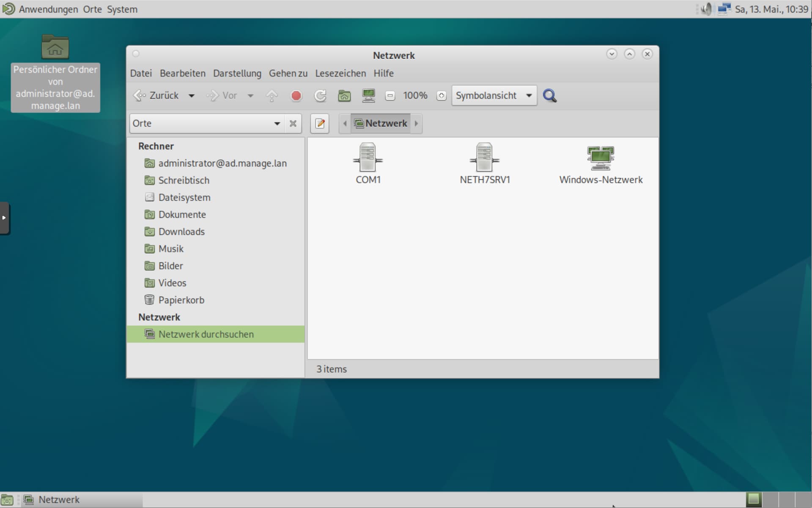Toggle the location text entry with the pencil icon

pyautogui.click(x=320, y=123)
